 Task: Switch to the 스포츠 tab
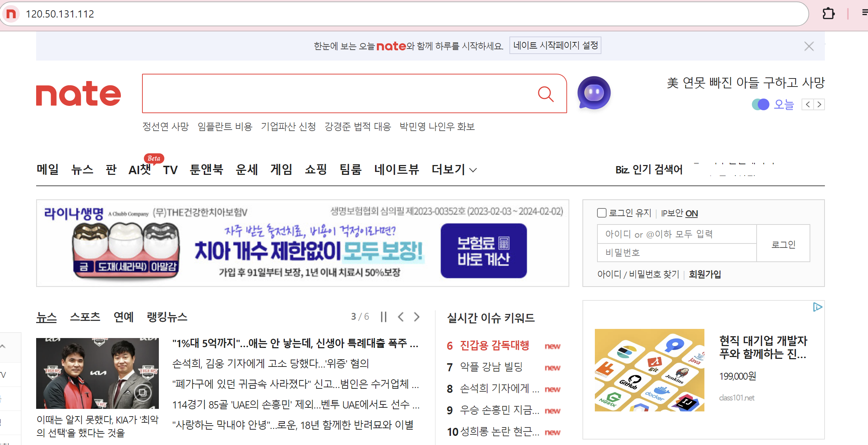(x=85, y=317)
